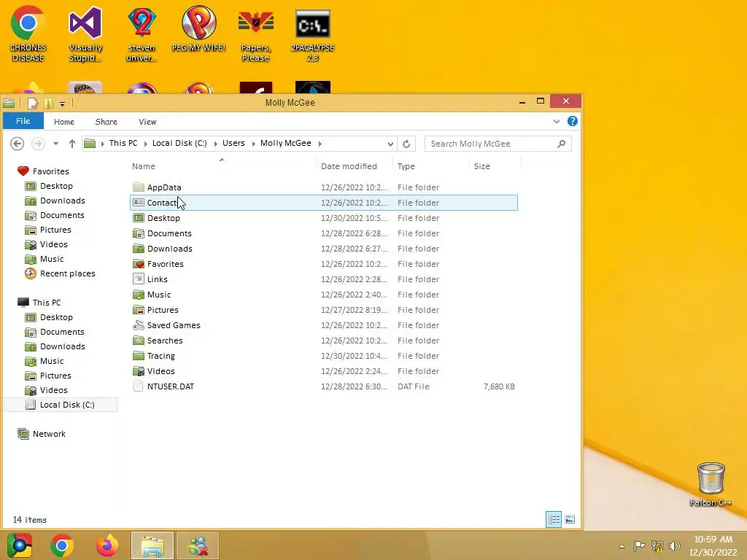Open 2PACALYPSE 2.3 desktop shortcut
Screen dimensions: 747x560
(x=312, y=34)
